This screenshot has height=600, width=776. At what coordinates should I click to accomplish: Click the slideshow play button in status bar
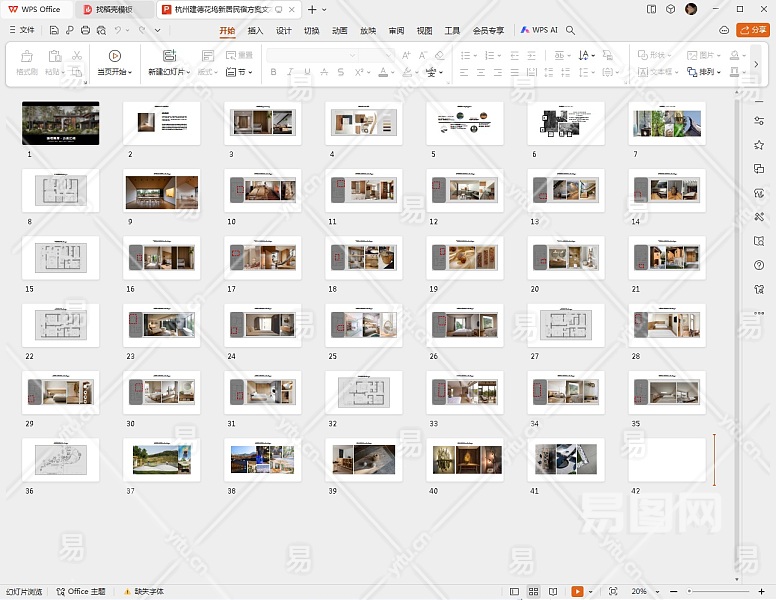pyautogui.click(x=576, y=592)
